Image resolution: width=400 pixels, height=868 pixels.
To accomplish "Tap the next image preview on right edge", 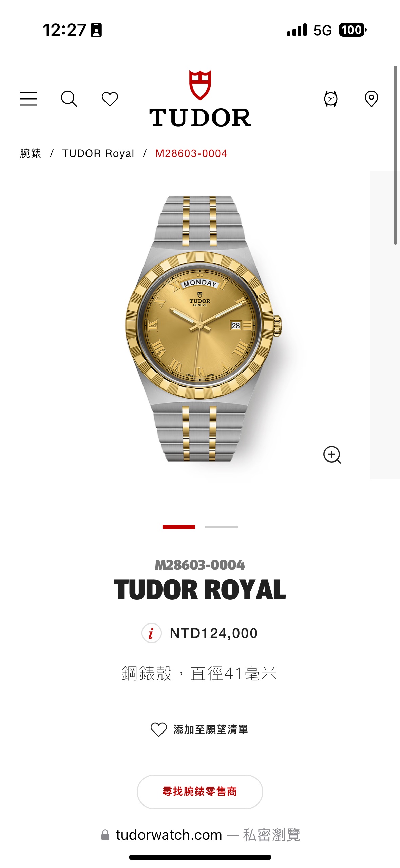I will (385, 325).
